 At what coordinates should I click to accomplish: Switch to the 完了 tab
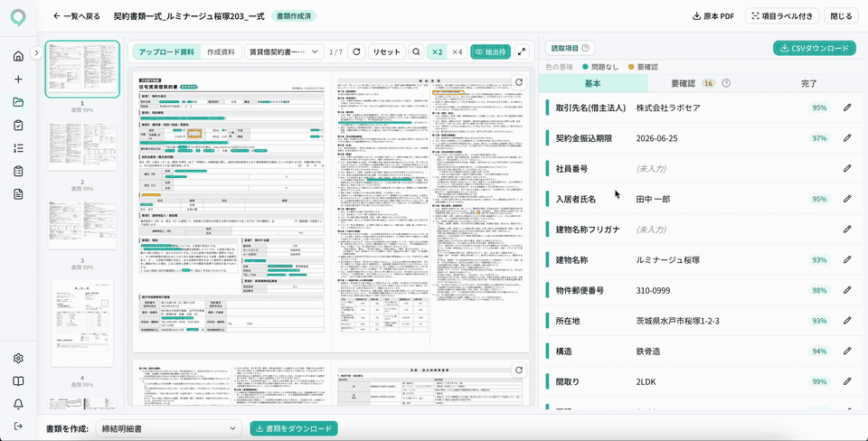pyautogui.click(x=808, y=83)
